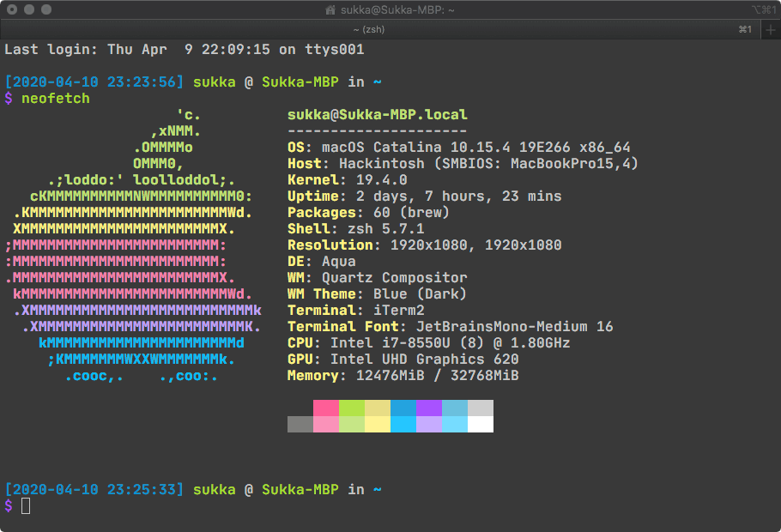Image resolution: width=781 pixels, height=532 pixels.
Task: Click the white color block in bottom row
Action: point(481,425)
